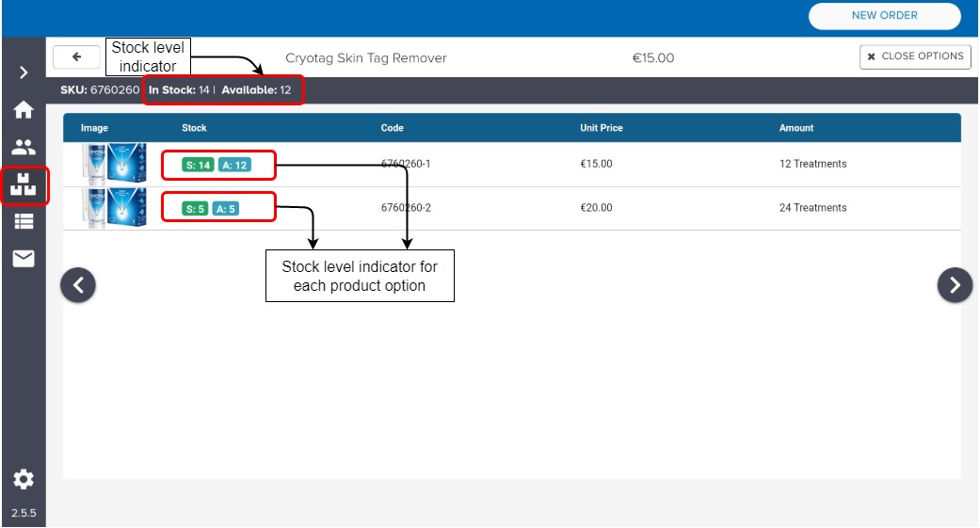Click the A: 12 available badge
Viewport: 980px width, 528px height.
tap(233, 166)
